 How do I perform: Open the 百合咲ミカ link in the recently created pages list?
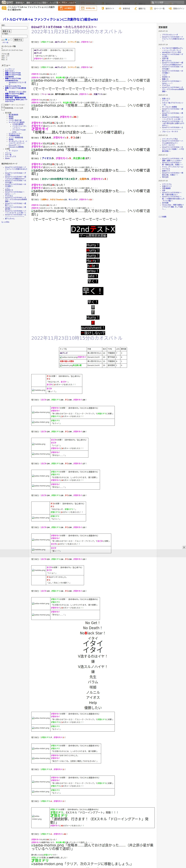click(x=9, y=190)
